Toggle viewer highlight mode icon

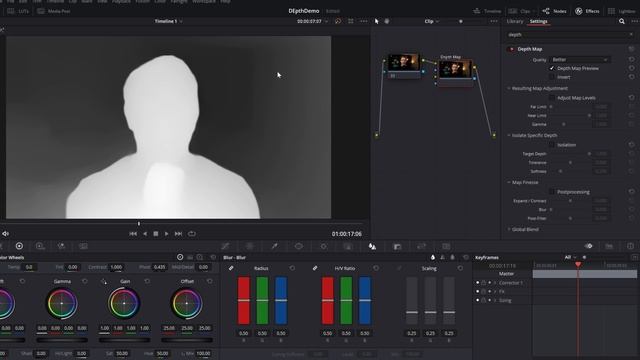coord(338,21)
